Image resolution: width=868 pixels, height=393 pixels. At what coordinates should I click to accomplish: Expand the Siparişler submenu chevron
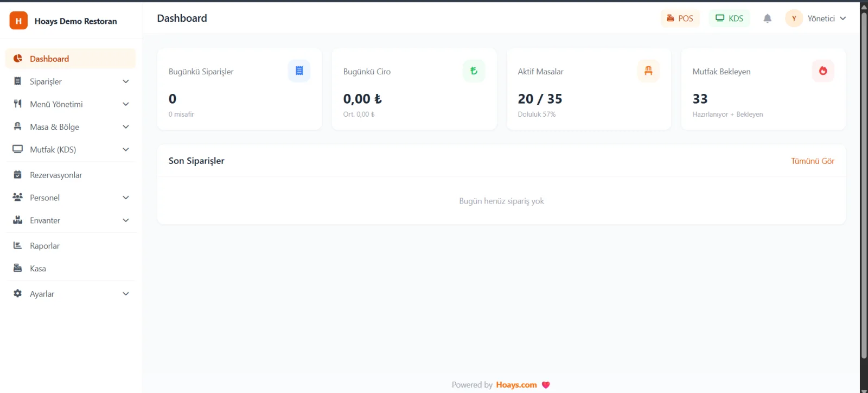click(126, 81)
